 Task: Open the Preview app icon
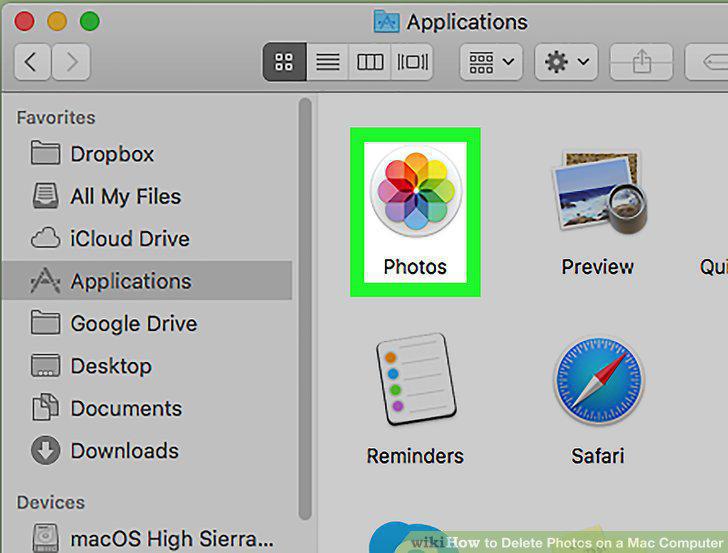click(599, 192)
